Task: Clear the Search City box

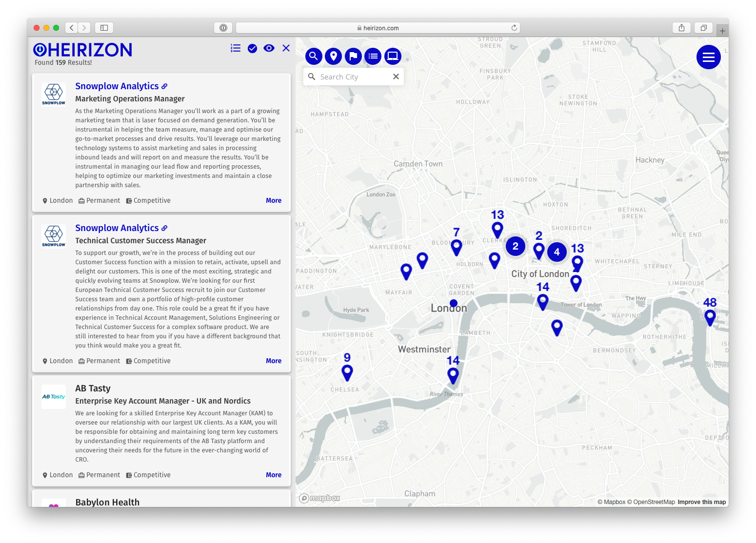Action: (396, 77)
